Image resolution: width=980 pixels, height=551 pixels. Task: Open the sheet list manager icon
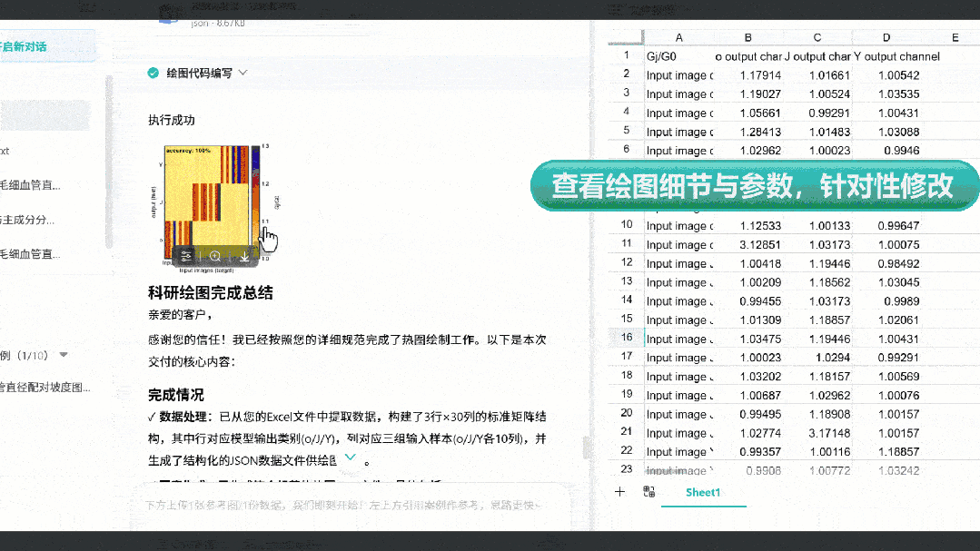tap(648, 492)
